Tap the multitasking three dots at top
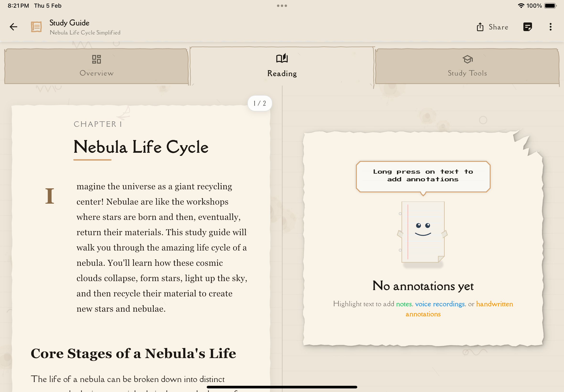564x392 pixels. tap(282, 6)
